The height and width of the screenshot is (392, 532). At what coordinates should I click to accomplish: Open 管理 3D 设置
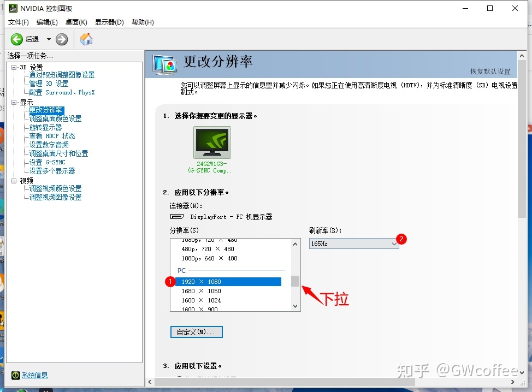coord(49,84)
